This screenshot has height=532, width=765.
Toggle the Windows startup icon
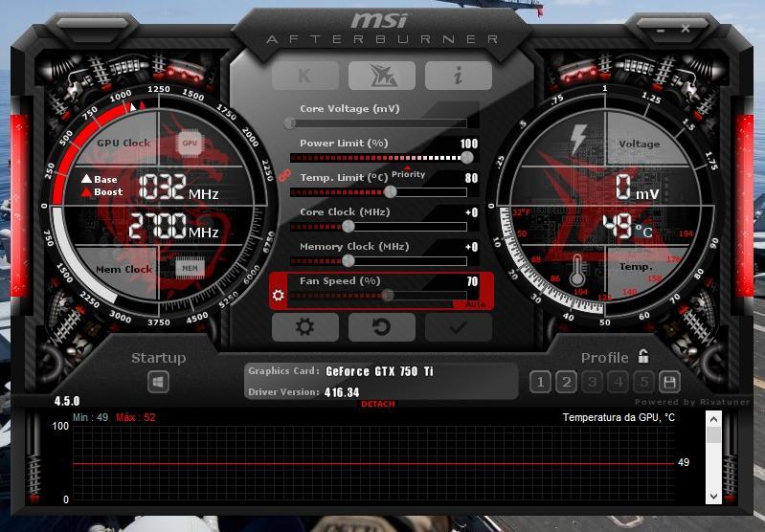pos(159,383)
